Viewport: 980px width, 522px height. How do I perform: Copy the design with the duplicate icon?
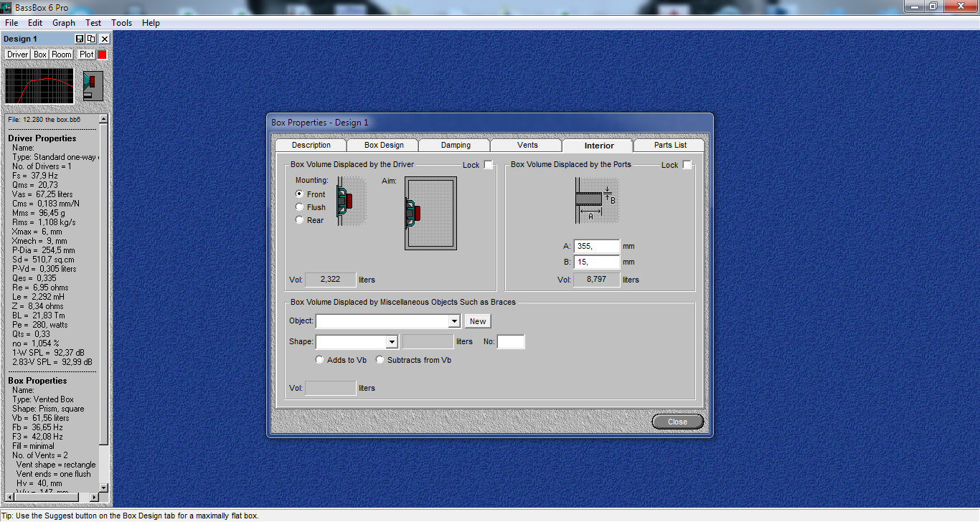pyautogui.click(x=92, y=39)
